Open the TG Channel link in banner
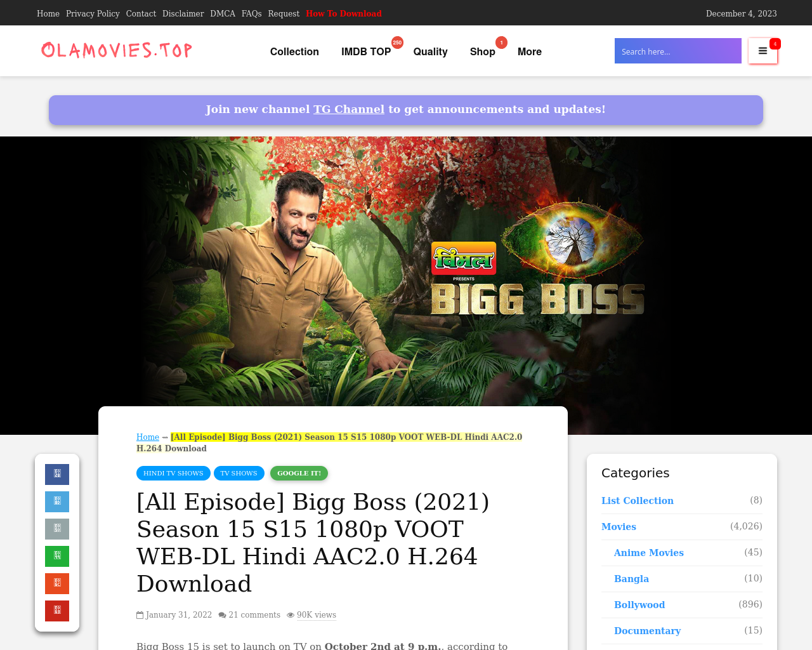 [x=349, y=109]
